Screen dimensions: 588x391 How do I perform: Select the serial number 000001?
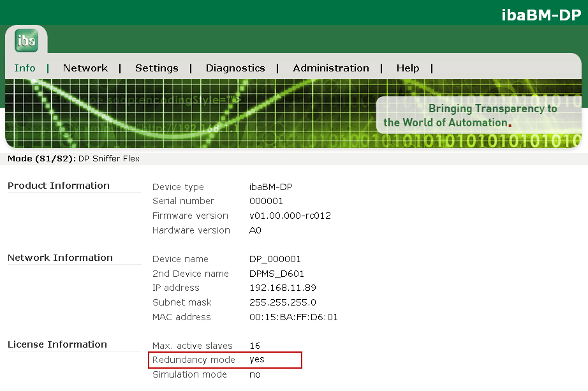pos(266,201)
